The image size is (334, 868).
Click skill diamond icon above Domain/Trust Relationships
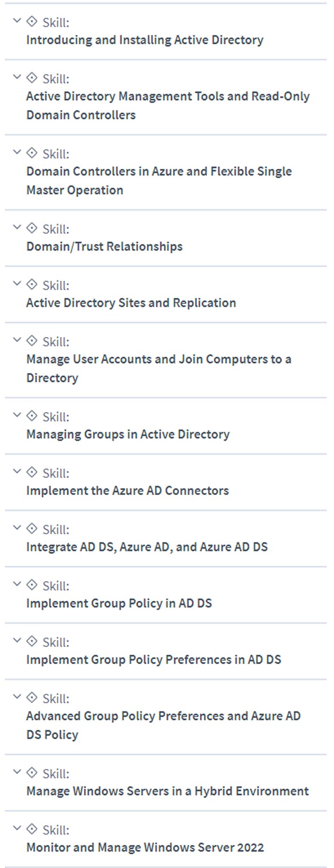(32, 228)
